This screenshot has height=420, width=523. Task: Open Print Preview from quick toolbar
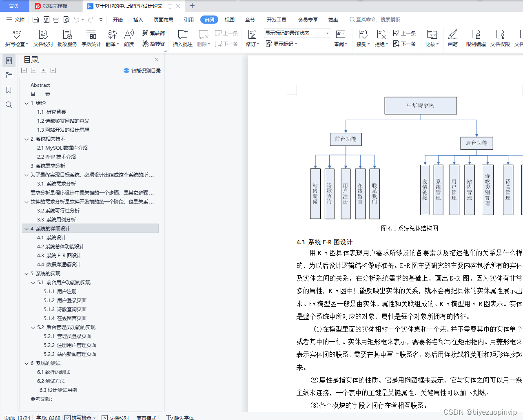66,20
